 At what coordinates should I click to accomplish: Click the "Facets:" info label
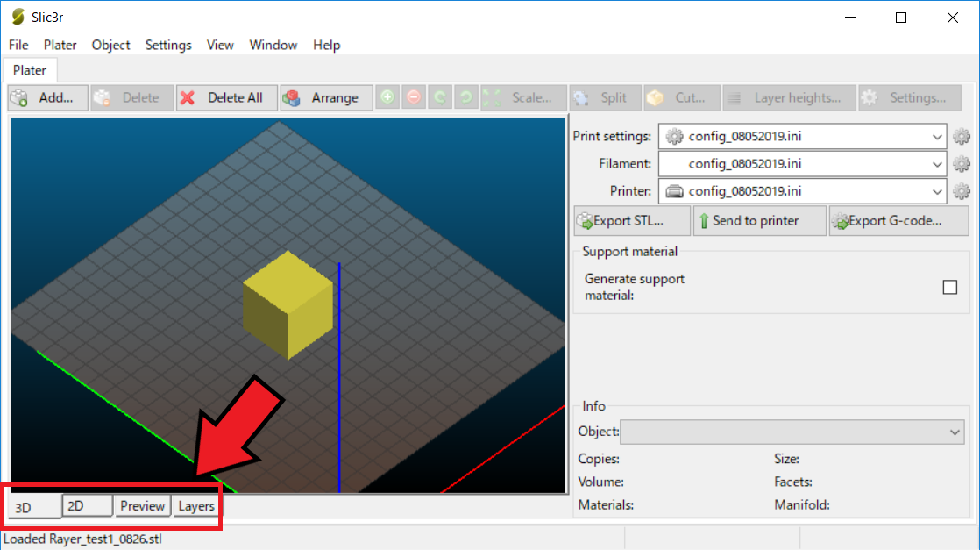pos(793,482)
